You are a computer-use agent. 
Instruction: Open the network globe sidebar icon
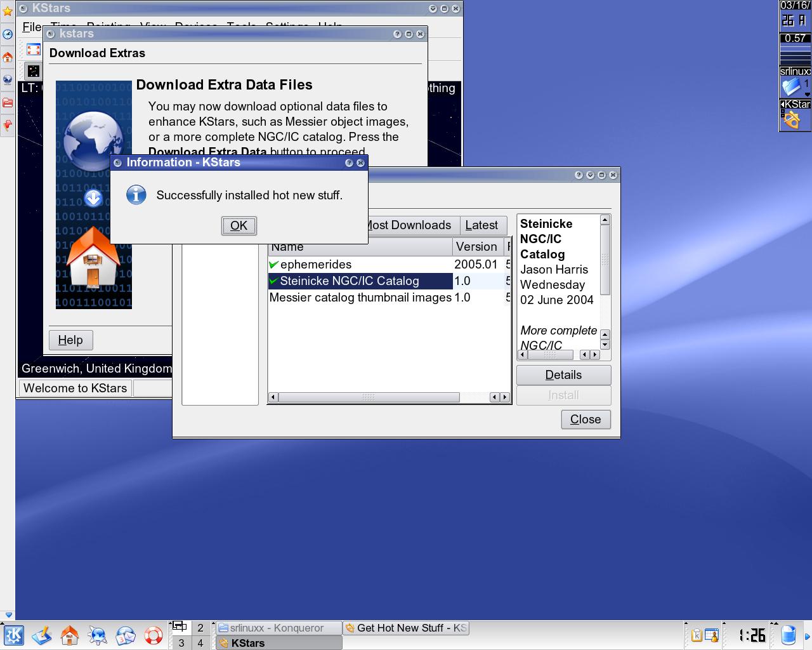8,80
